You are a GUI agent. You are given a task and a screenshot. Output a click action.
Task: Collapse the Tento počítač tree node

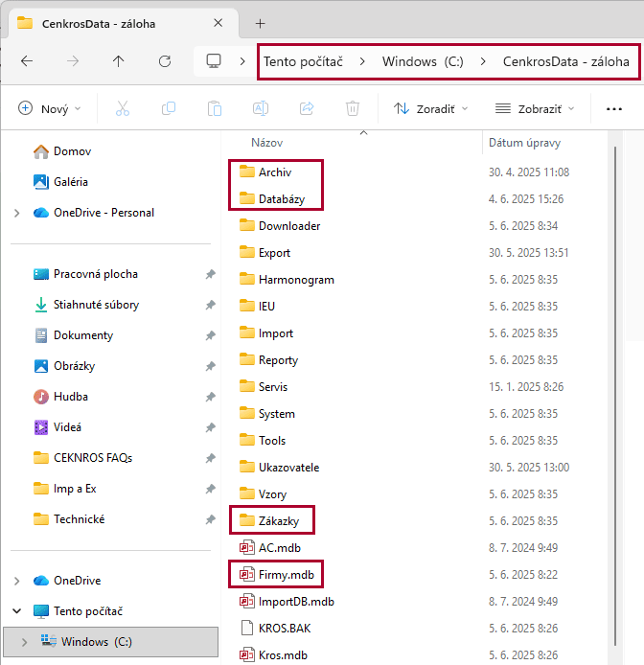coord(17,611)
